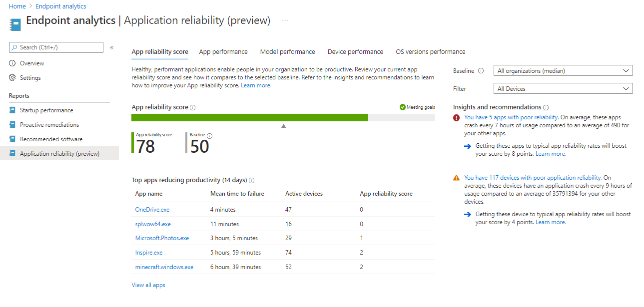
Task: Switch to the App performance tab
Action: pos(223,52)
